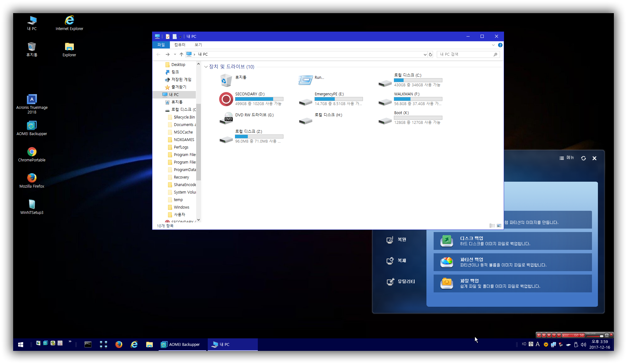Show hidden quick launch items on the taskbar

70,341
